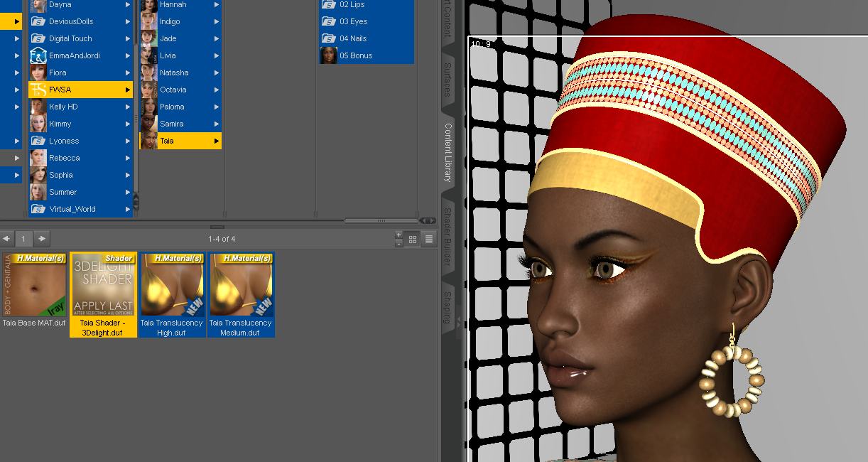Open the Sophia folder
The height and width of the screenshot is (462, 868).
pyautogui.click(x=80, y=175)
